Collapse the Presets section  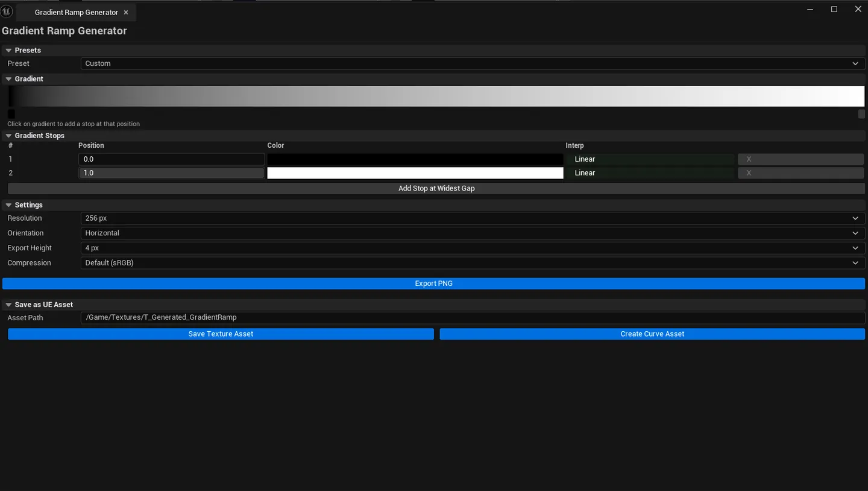[9, 50]
